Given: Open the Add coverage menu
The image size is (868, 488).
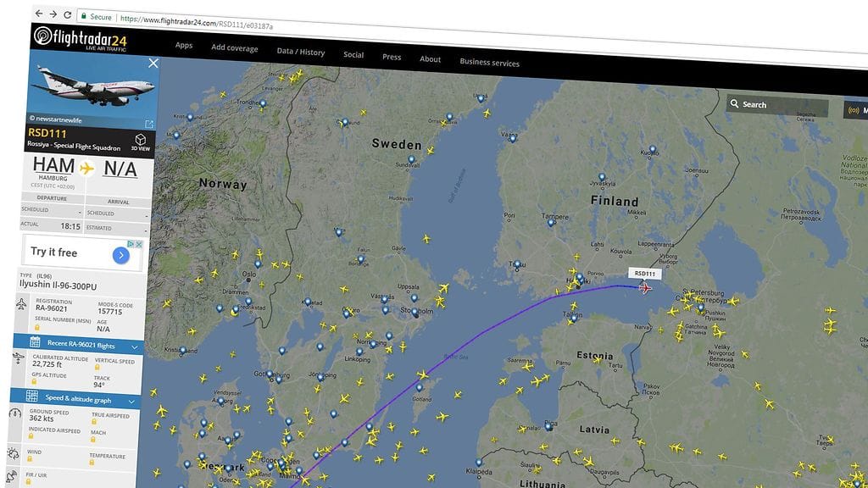Looking at the screenshot, I should [x=234, y=48].
